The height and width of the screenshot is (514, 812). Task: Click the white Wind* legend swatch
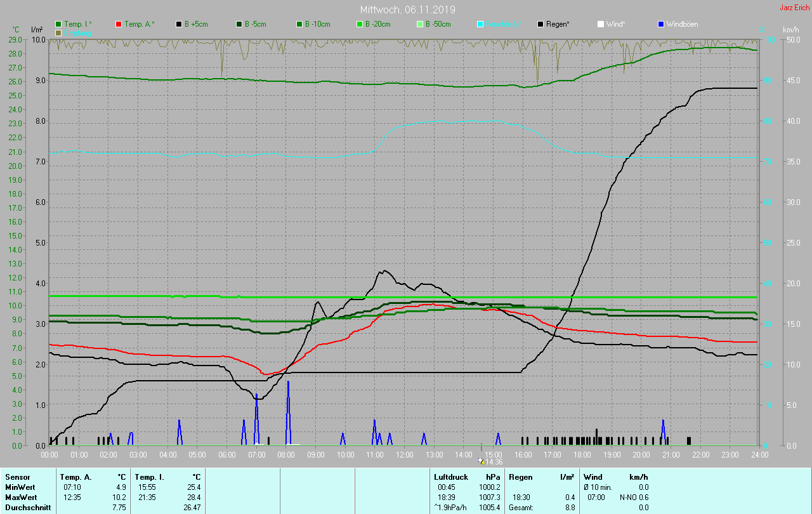(601, 24)
